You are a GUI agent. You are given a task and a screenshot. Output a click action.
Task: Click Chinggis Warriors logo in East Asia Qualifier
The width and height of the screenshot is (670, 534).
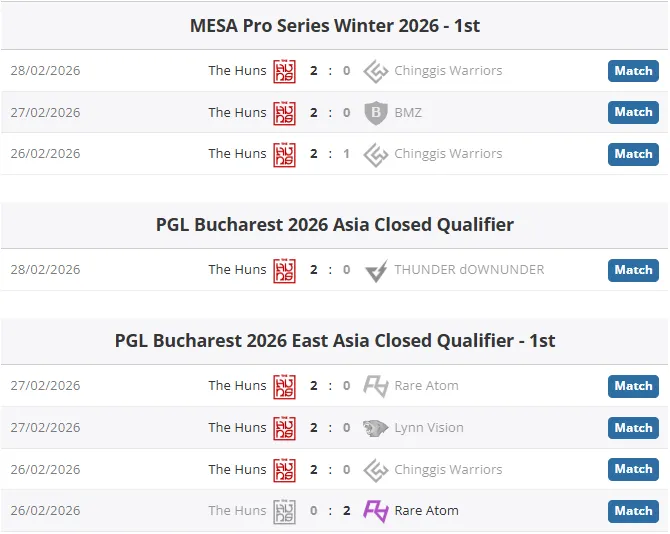point(376,469)
